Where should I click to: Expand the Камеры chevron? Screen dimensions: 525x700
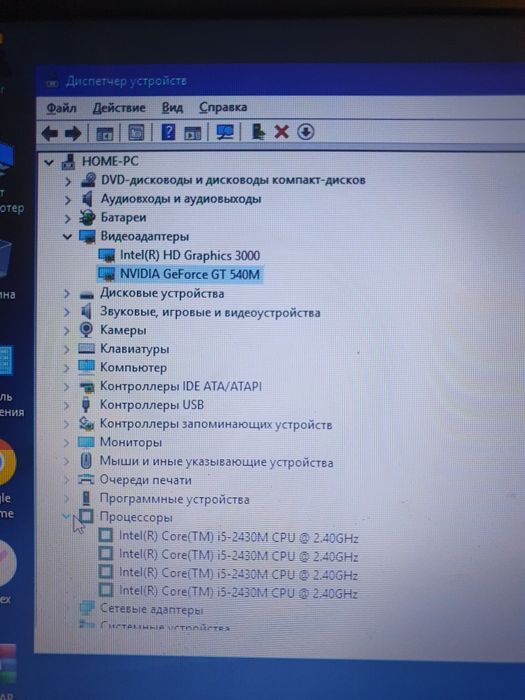coord(67,331)
